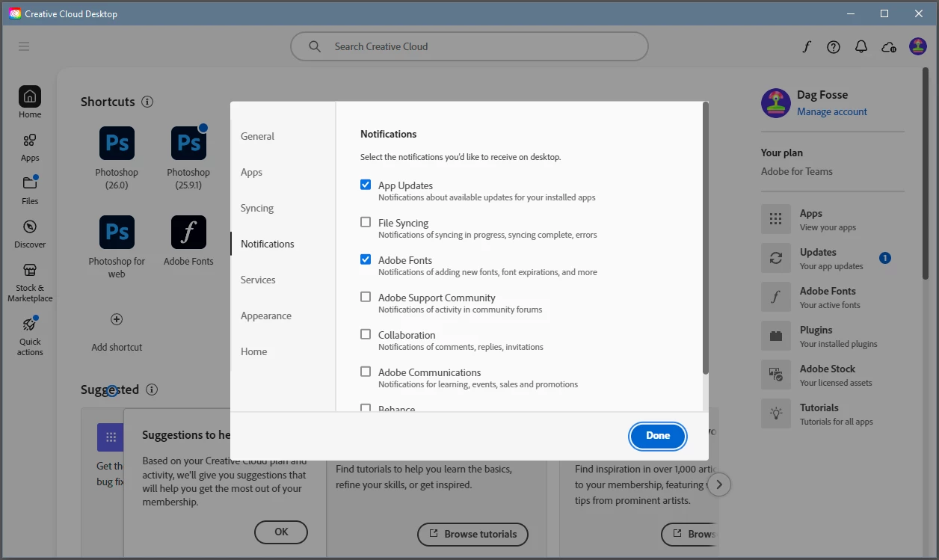Open the Help question mark icon
Viewport: 939px width, 560px height.
point(834,46)
